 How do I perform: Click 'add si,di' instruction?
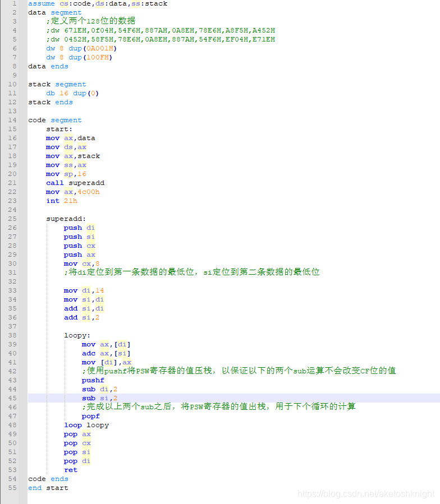[x=84, y=309]
